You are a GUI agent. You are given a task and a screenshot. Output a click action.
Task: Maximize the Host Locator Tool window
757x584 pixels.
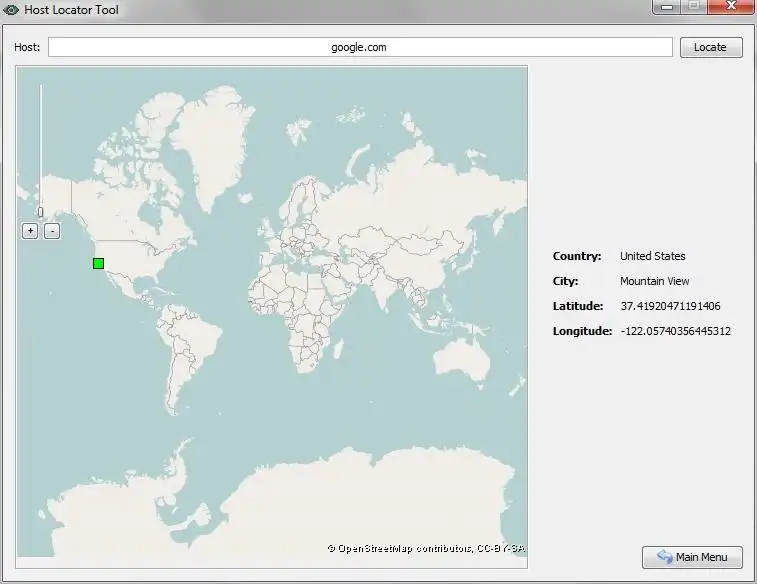point(694,7)
